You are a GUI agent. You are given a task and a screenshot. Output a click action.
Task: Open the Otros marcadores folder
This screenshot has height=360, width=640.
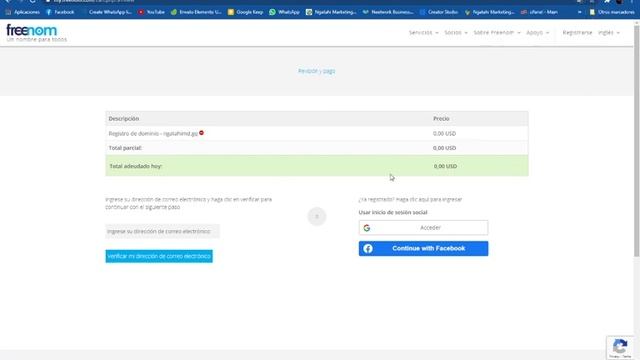612,12
